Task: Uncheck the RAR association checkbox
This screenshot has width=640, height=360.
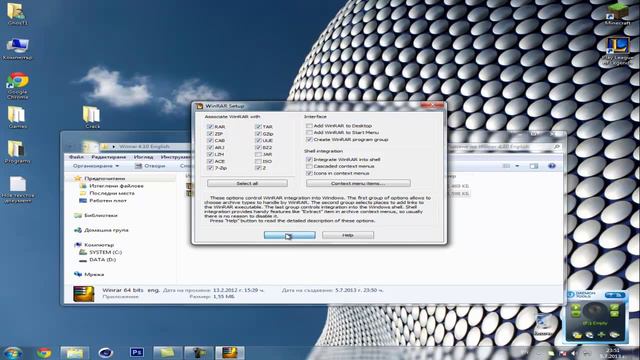Action: pos(210,127)
